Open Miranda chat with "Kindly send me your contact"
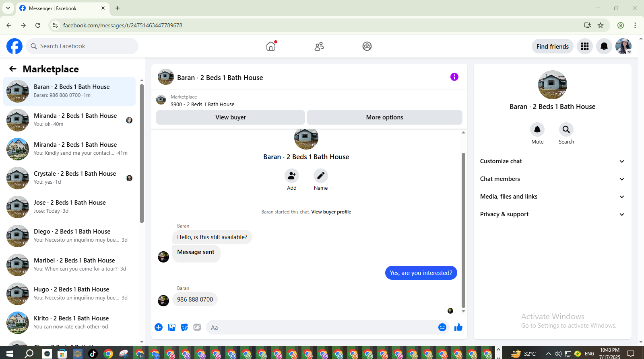Screen dimensions: 644x359 (69, 149)
